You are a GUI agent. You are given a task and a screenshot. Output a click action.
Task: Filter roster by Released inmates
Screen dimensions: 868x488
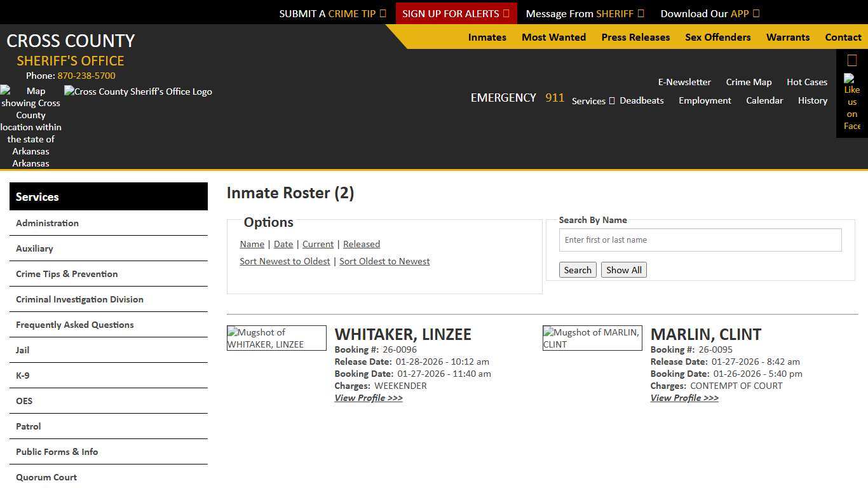coord(361,244)
